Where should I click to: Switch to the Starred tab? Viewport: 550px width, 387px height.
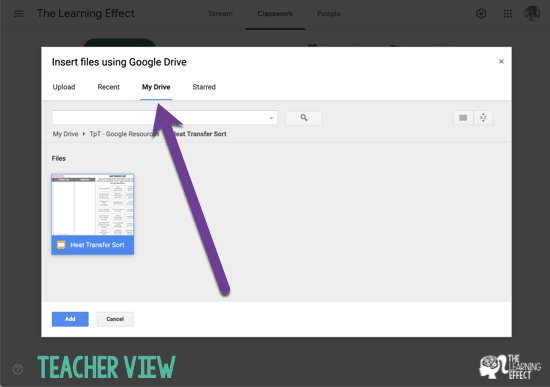click(204, 87)
